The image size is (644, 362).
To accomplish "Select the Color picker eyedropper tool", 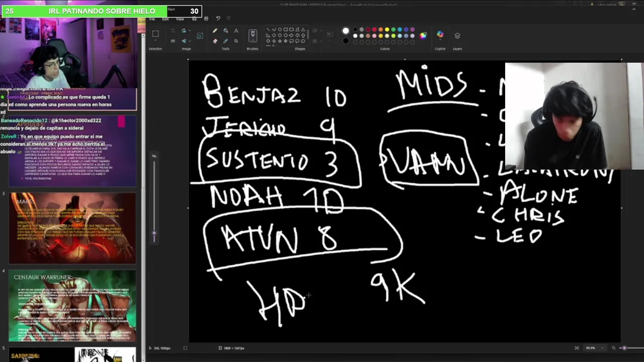I will pyautogui.click(x=225, y=41).
